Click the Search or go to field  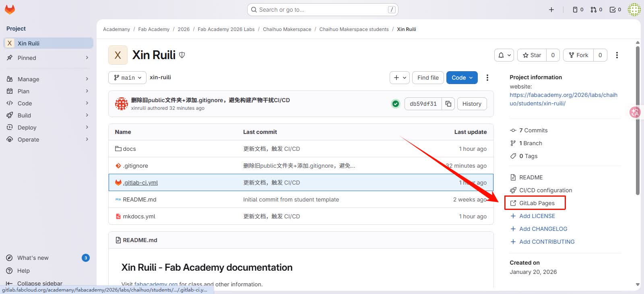click(x=322, y=10)
